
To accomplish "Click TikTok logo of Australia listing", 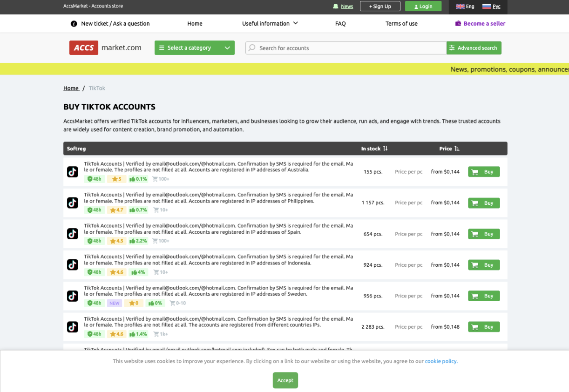I will (x=73, y=172).
